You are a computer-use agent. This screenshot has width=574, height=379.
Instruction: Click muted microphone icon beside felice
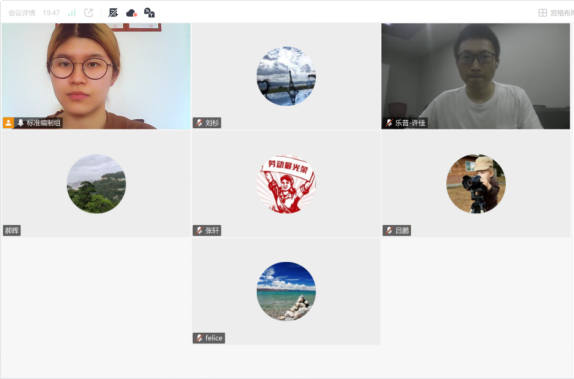pos(199,338)
